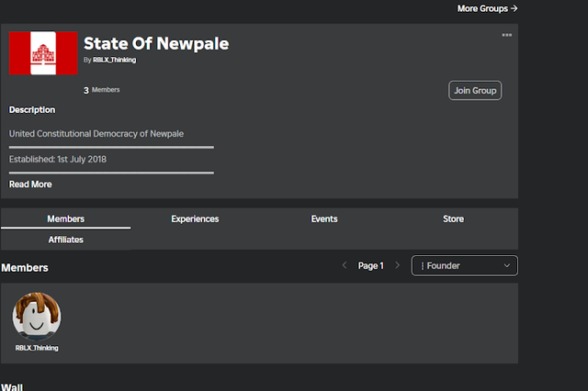This screenshot has width=588, height=391.
Task: Click the Page 1 indicator
Action: 371,265
